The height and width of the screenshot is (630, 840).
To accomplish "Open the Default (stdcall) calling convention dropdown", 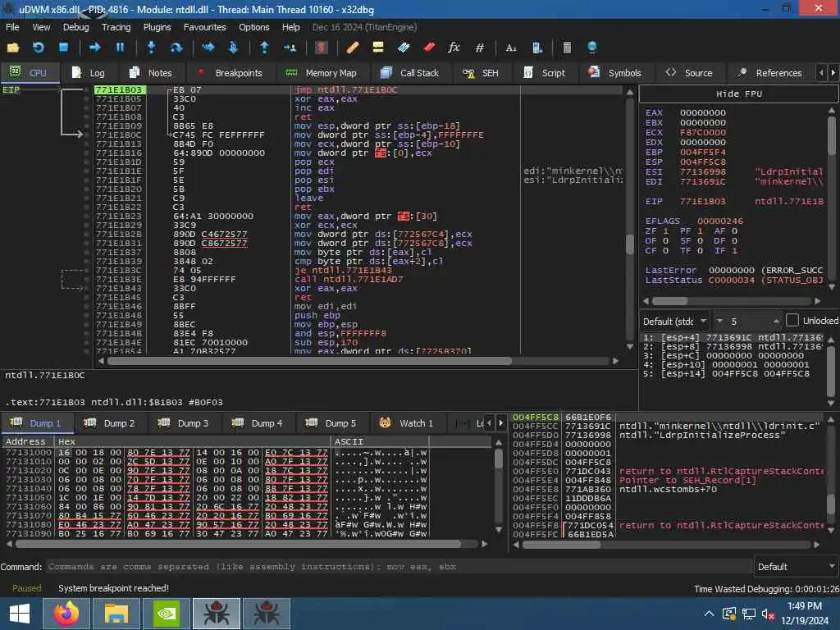I will pyautogui.click(x=675, y=321).
